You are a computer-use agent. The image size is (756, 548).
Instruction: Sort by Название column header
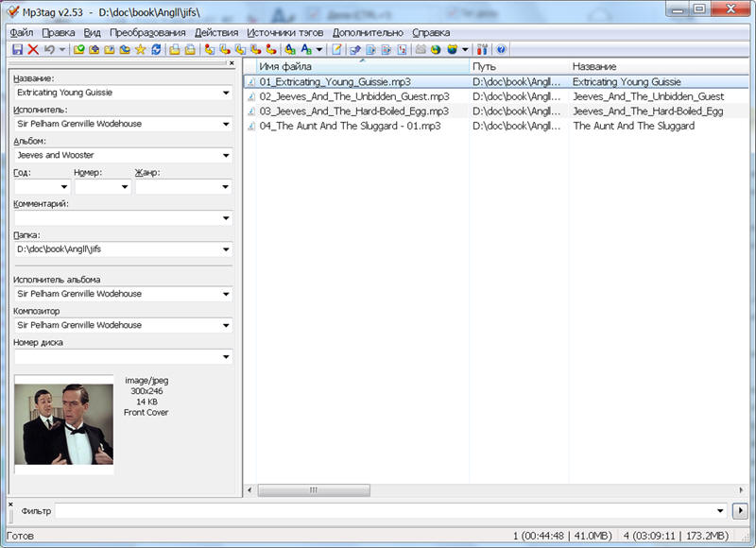[x=659, y=66]
